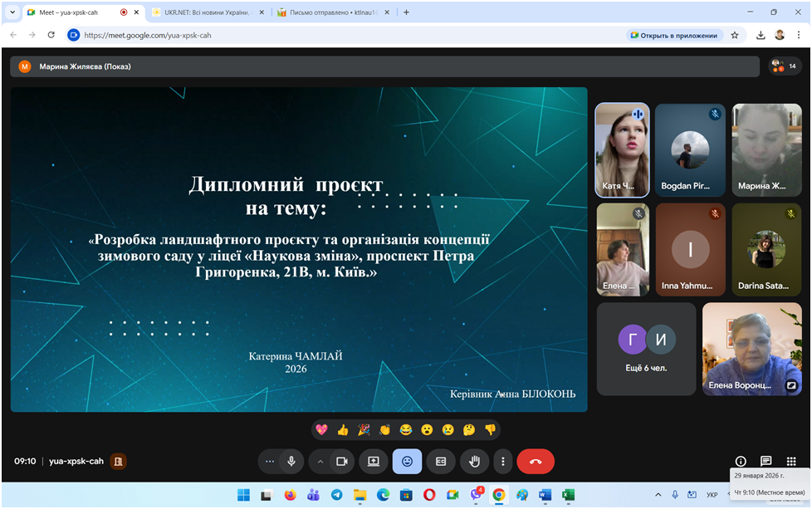Start screen presentation with share screen icon
Viewport: 812px width, 509px height.
(x=373, y=461)
